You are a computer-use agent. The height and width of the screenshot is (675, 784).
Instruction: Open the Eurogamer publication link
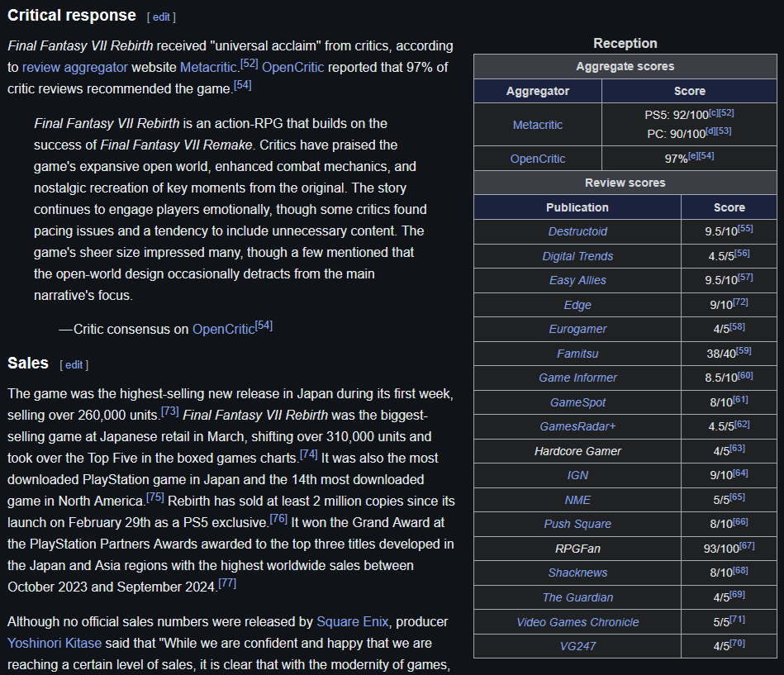577,329
